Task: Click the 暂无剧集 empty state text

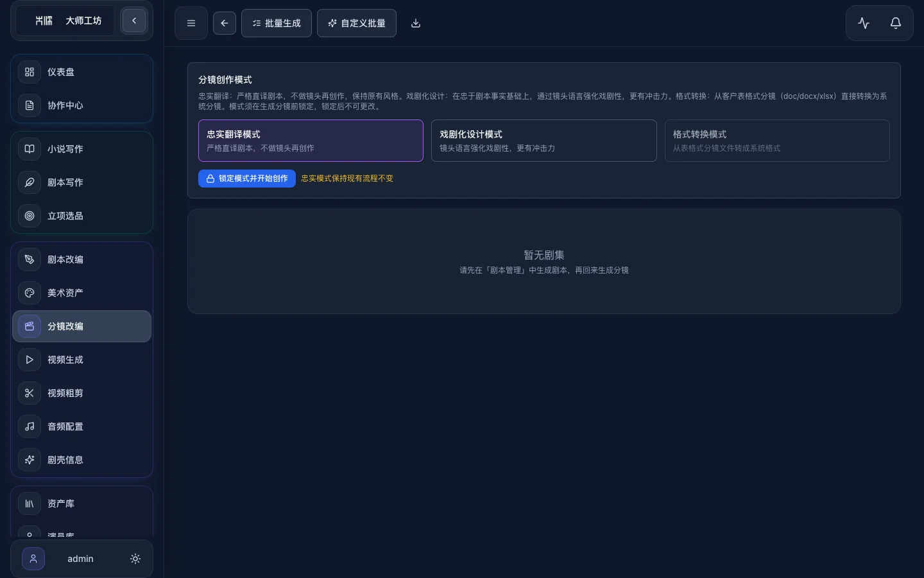Action: [x=544, y=255]
